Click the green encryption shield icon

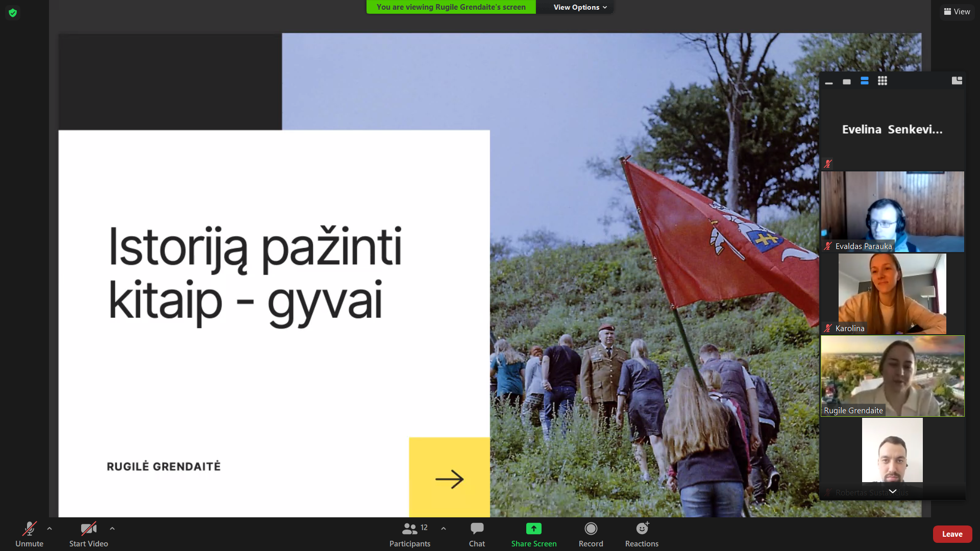[13, 13]
